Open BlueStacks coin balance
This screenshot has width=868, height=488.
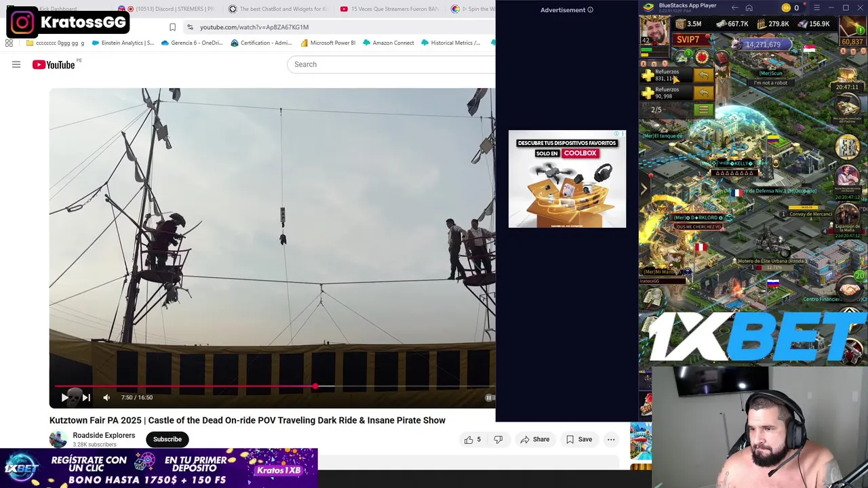(x=791, y=8)
